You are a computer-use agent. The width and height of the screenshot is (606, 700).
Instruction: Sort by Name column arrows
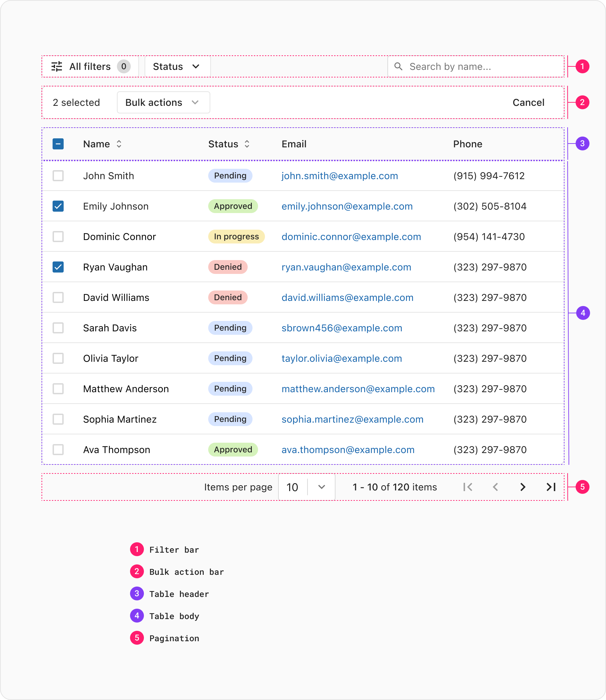[119, 144]
